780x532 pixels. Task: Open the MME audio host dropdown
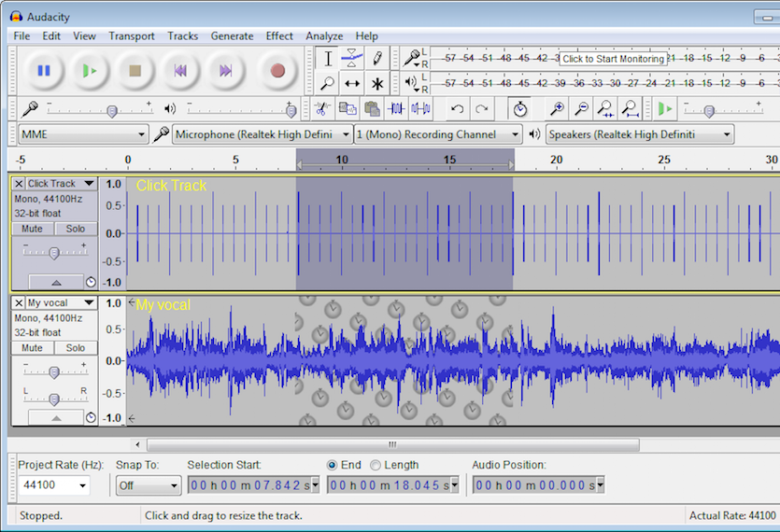click(x=83, y=134)
